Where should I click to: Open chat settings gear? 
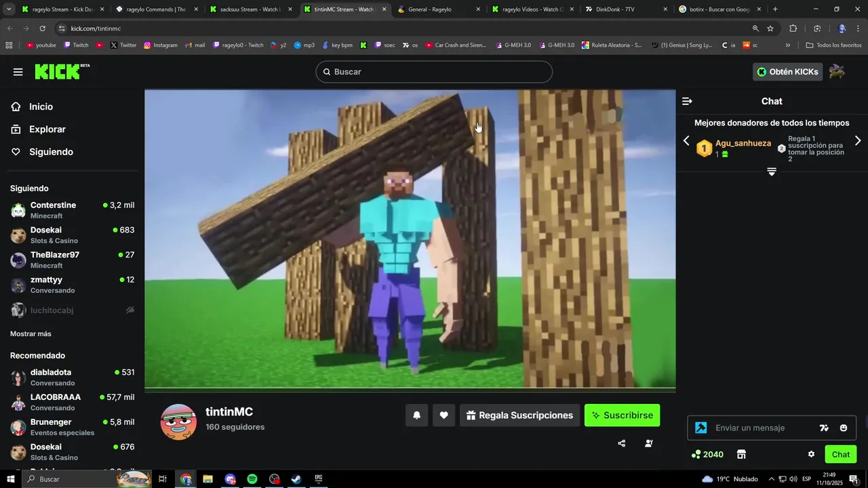[x=811, y=454]
